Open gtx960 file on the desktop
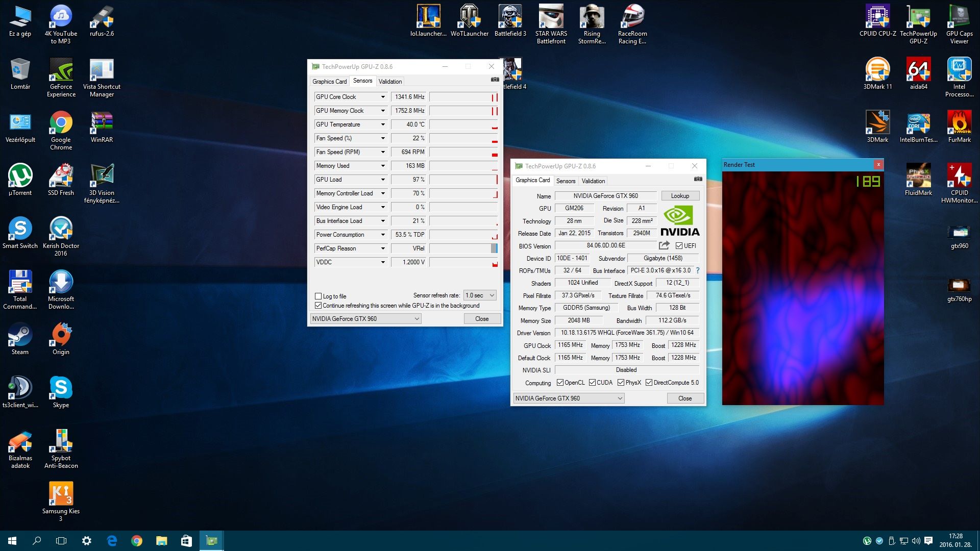Viewport: 980px width, 551px height. click(959, 237)
